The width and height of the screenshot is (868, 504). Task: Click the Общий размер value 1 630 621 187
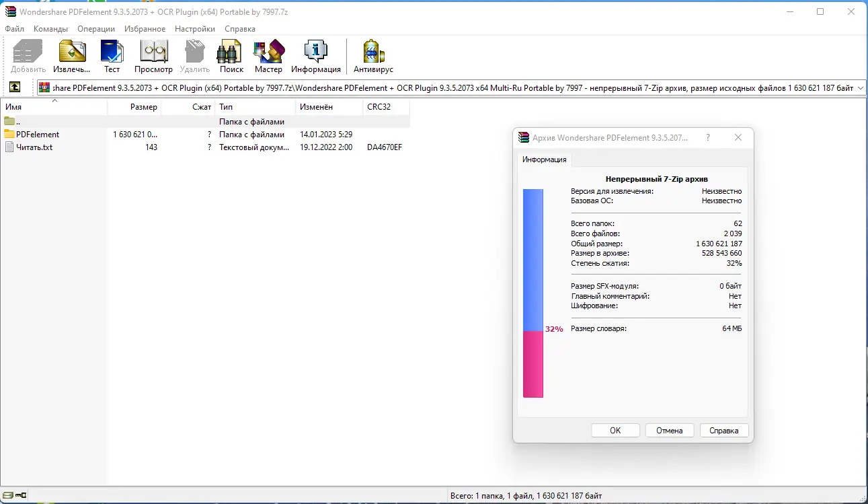click(x=719, y=244)
